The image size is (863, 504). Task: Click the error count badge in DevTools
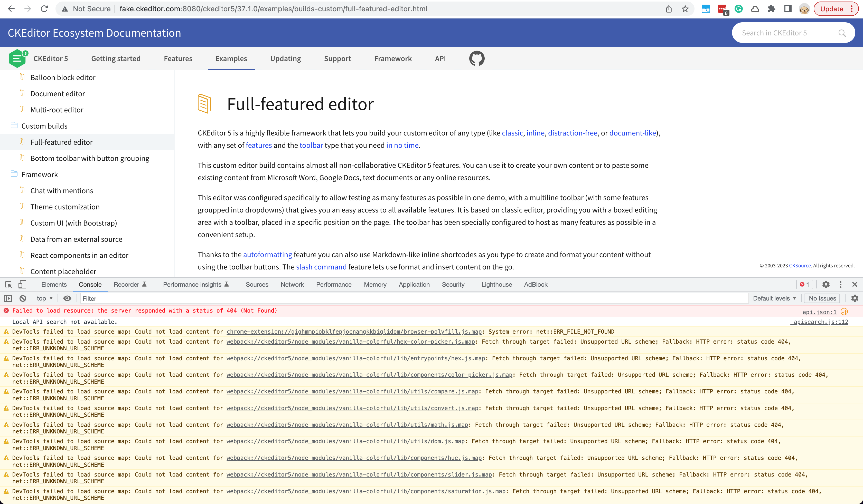click(804, 284)
